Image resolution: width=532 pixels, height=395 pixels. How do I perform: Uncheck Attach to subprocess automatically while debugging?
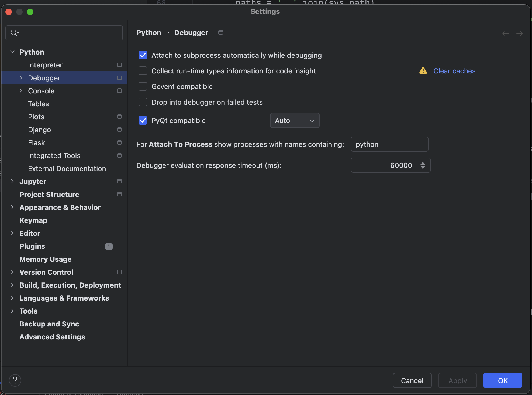click(143, 55)
